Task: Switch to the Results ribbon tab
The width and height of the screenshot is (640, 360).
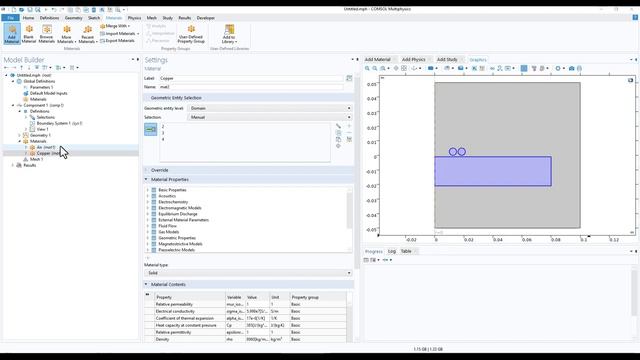Action: 184,18
